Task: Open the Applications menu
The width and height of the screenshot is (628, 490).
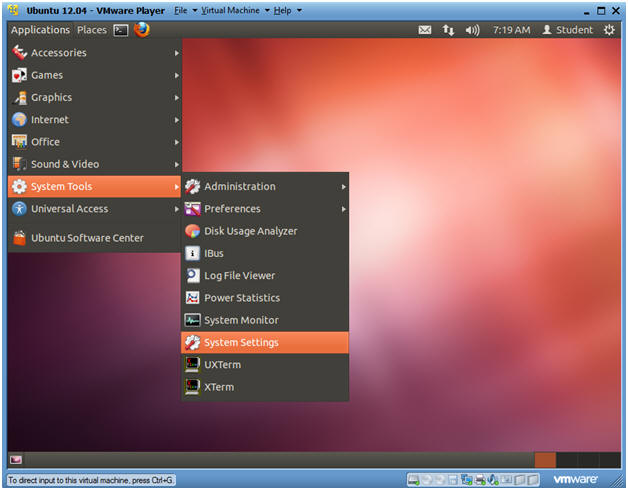Action: [40, 30]
